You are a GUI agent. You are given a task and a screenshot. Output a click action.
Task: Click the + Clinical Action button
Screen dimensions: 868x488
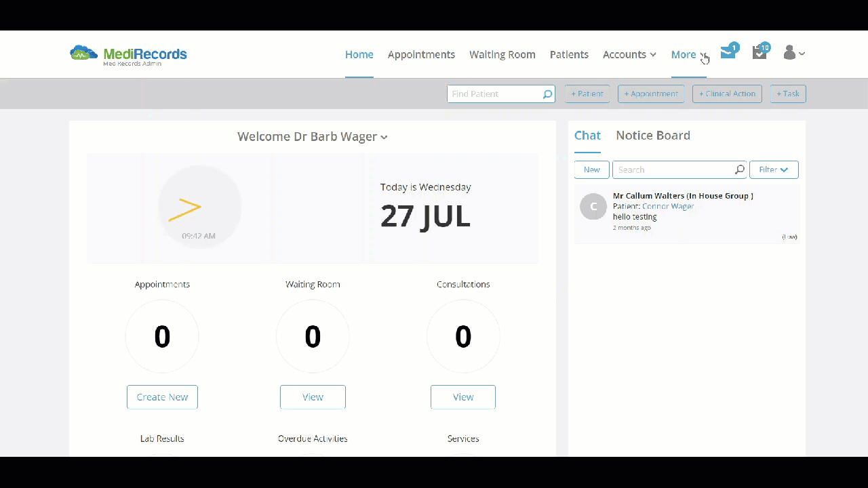pos(727,94)
